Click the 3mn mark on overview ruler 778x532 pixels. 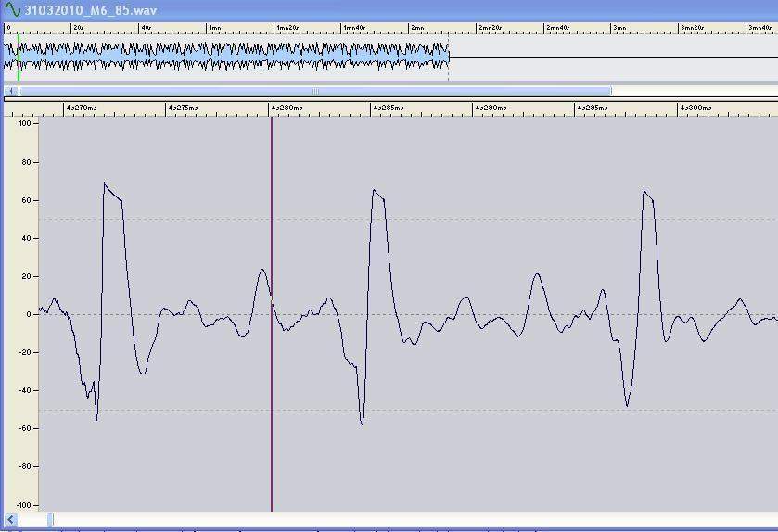[619, 28]
